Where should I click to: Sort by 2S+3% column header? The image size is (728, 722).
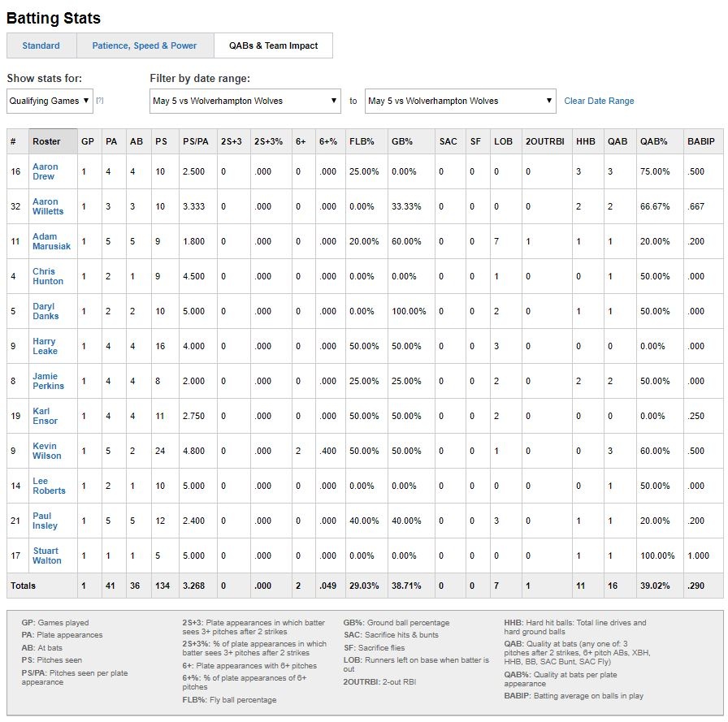pyautogui.click(x=271, y=141)
